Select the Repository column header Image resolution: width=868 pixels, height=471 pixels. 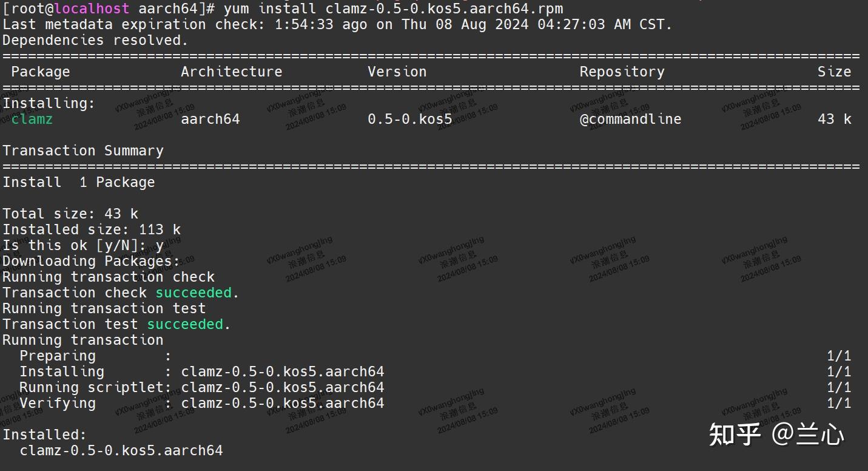[622, 71]
